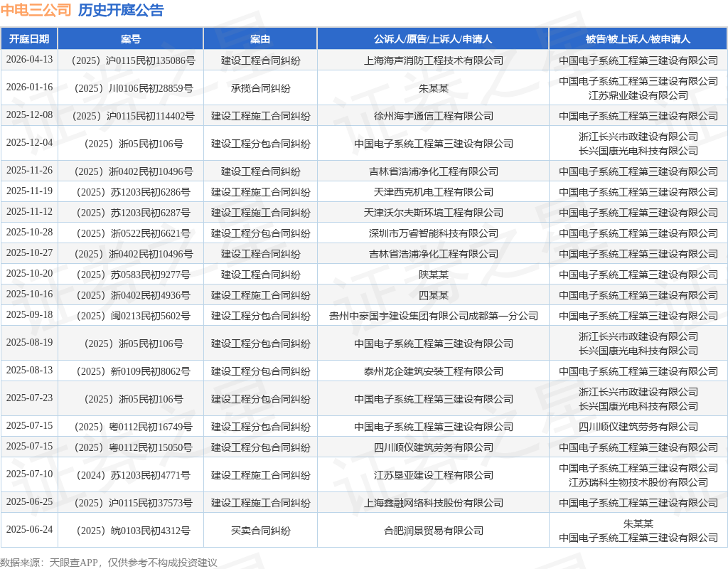Click date cell 2025-06-25
Screen dimensions: 728x569
pos(29,502)
